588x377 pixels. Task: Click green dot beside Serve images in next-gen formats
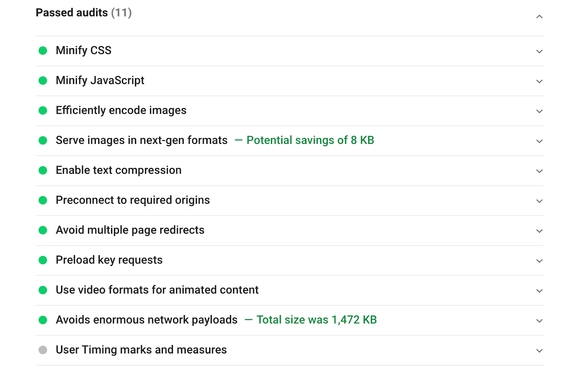point(43,140)
